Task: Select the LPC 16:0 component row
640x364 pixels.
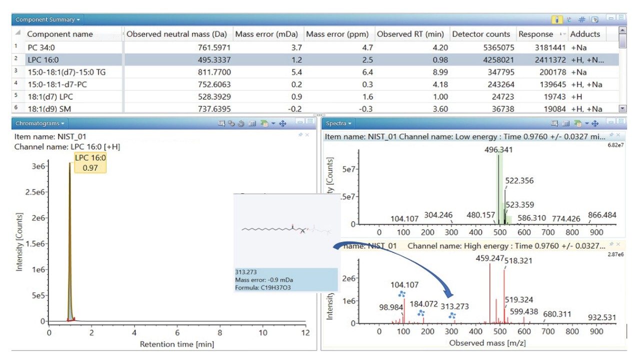Action: (315, 60)
